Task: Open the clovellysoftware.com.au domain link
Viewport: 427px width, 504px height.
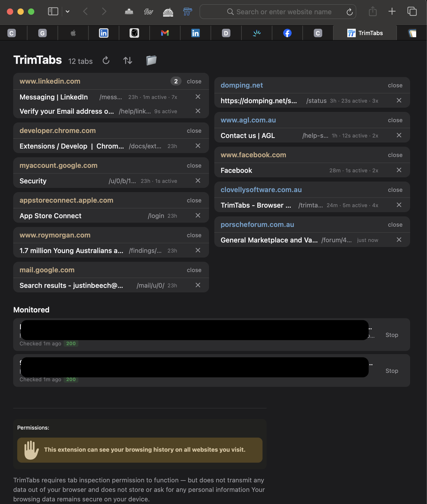Action: (x=261, y=190)
